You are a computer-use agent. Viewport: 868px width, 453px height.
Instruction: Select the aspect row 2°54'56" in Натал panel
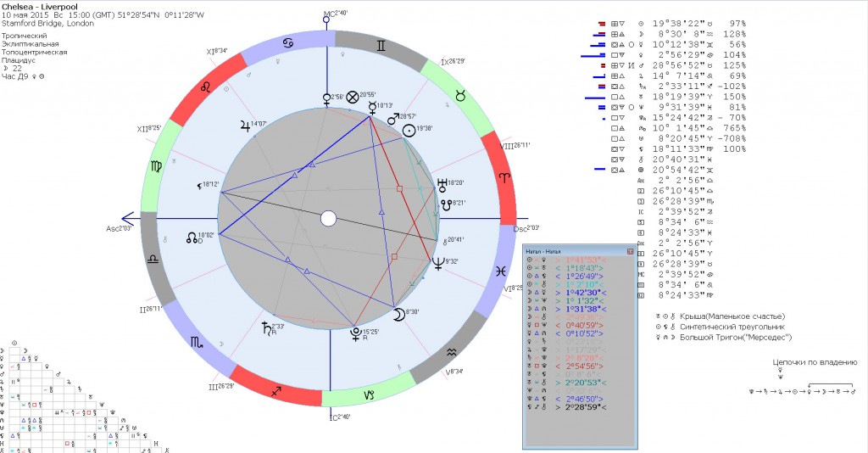click(x=565, y=366)
